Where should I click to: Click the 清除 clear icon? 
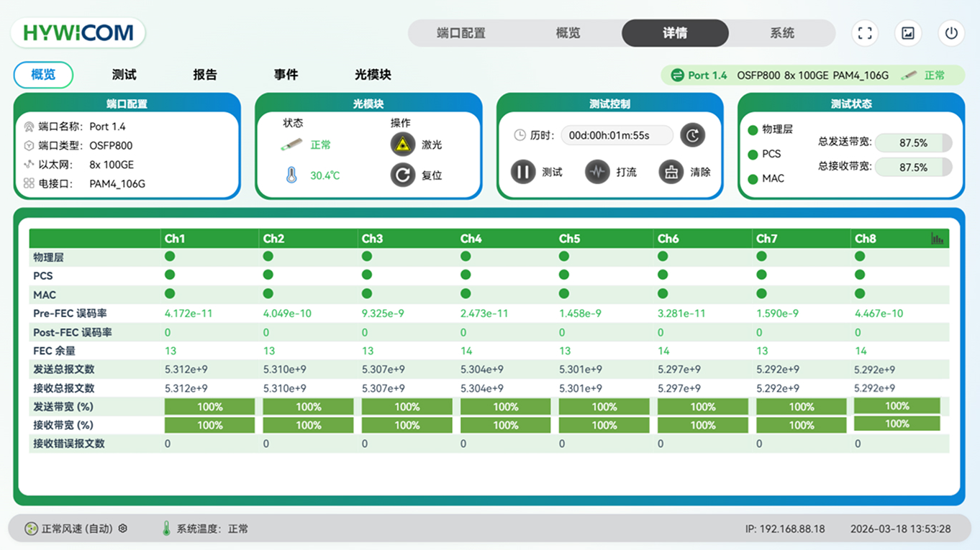(671, 172)
